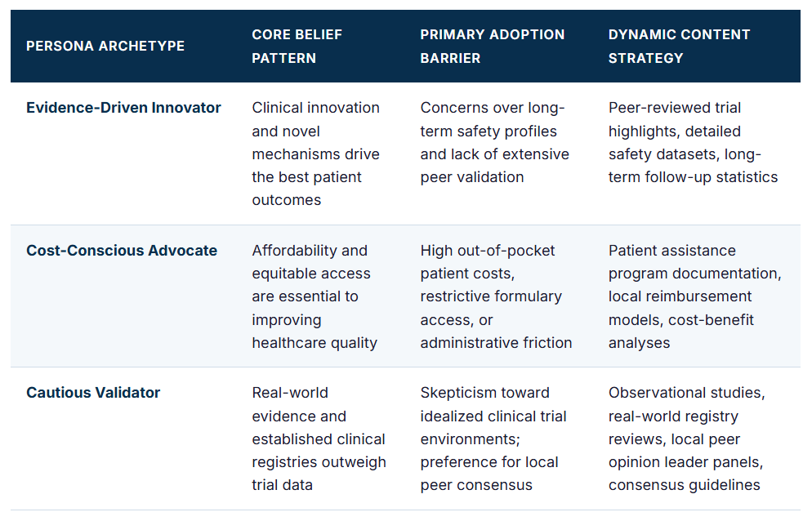The height and width of the screenshot is (521, 812).
Task: Click the text 'consensus guidelines'
Action: (684, 485)
